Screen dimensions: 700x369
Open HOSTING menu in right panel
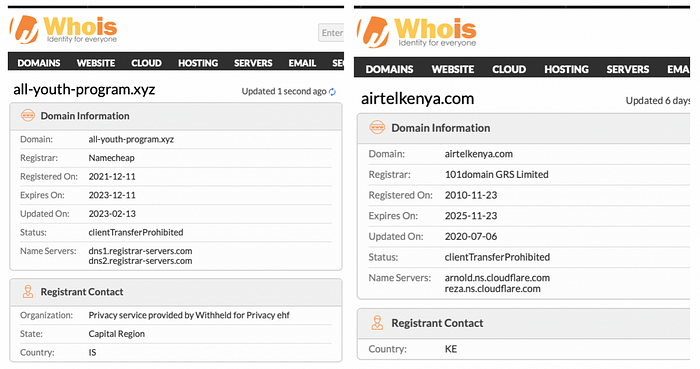click(567, 69)
